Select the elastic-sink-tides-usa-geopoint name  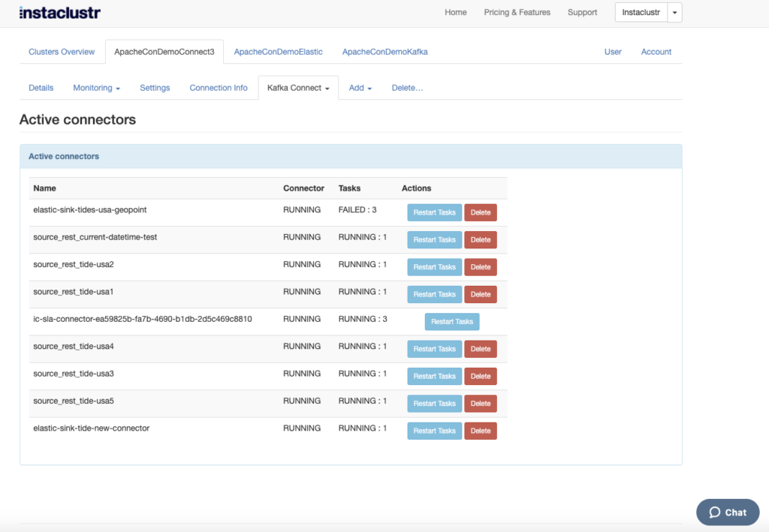coord(90,209)
